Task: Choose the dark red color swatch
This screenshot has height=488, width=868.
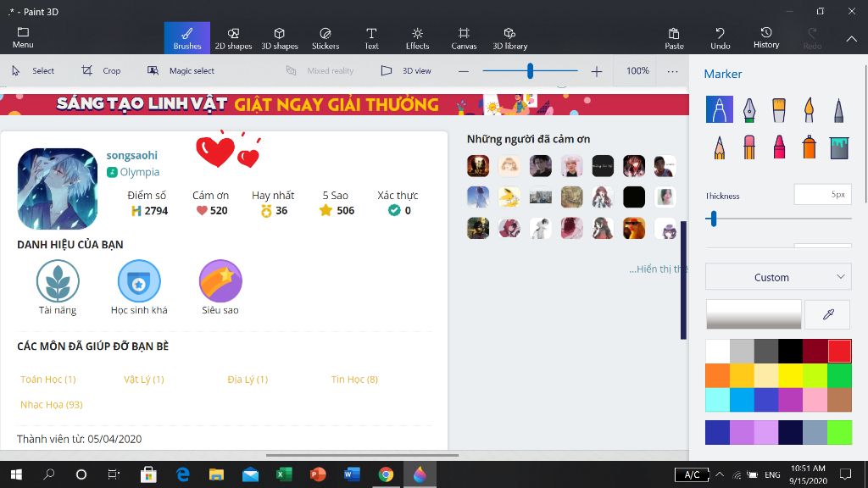Action: 815,351
